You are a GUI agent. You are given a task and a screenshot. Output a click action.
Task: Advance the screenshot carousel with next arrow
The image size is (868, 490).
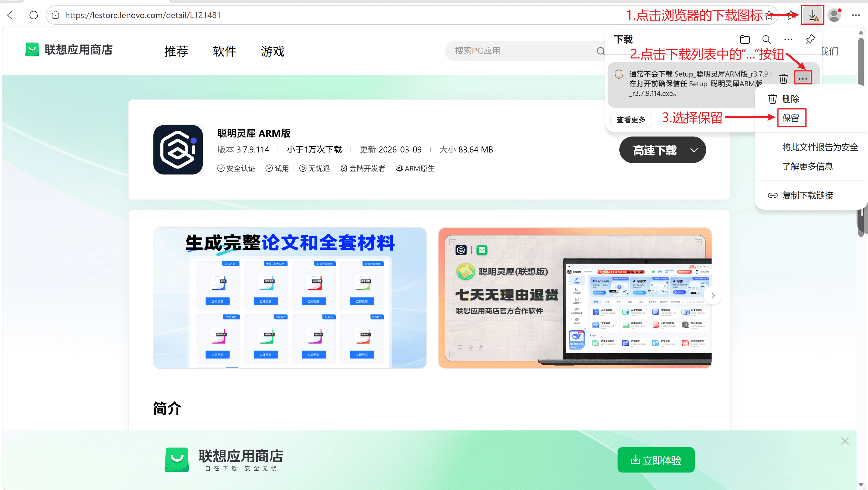[x=713, y=295]
